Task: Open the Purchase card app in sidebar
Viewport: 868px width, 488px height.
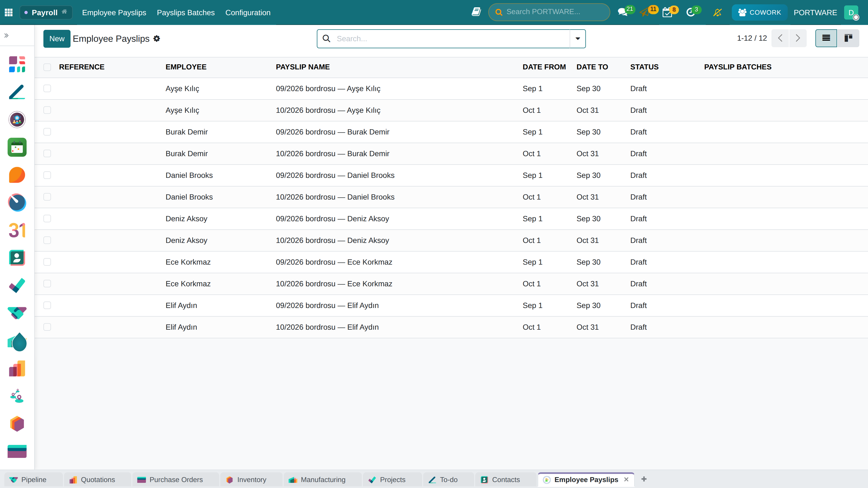Action: 17,452
